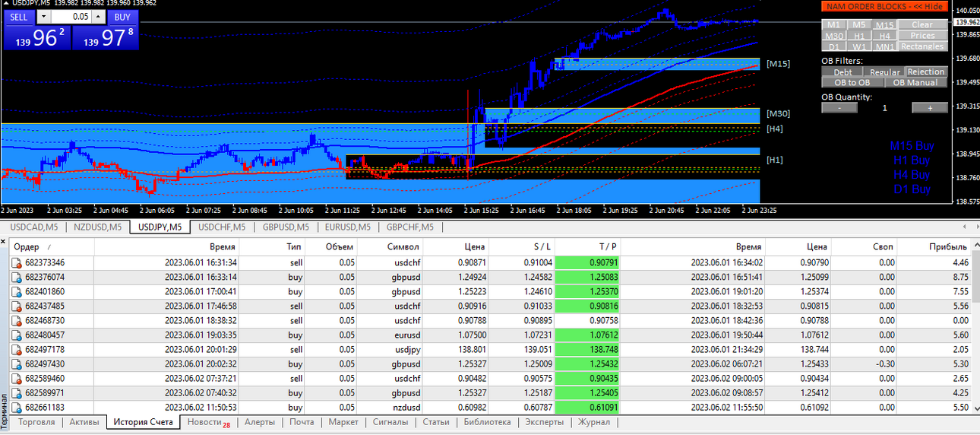Open the Торговля terminal tab
Screen dimensions: 980x435
point(36,422)
